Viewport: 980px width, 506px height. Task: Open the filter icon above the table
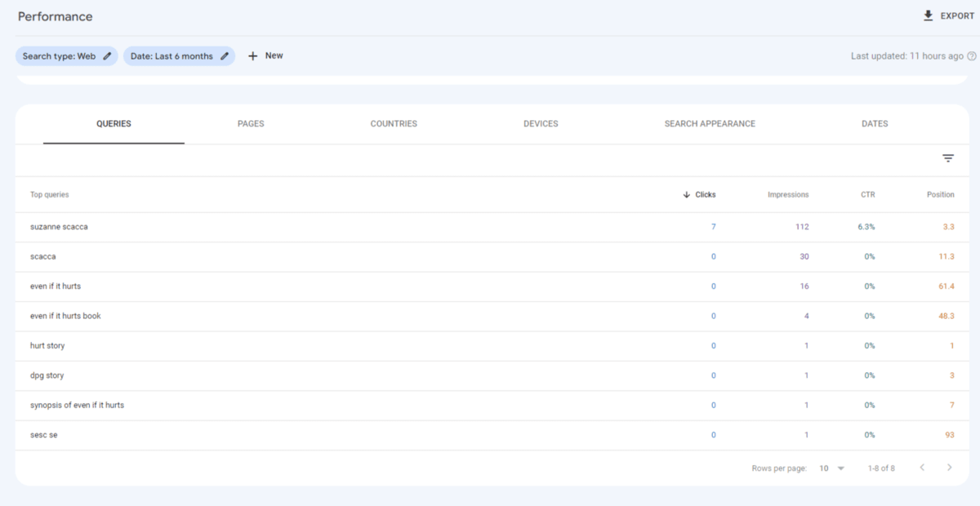[x=947, y=158]
